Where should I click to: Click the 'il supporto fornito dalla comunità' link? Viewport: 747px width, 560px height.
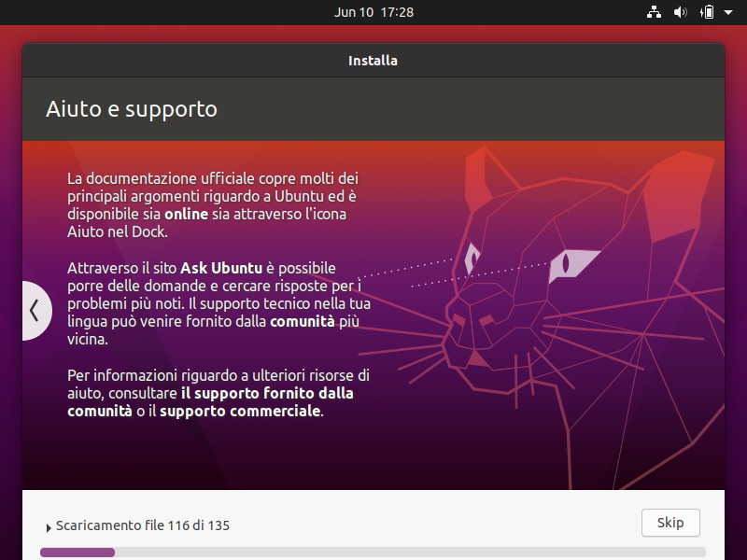point(267,393)
